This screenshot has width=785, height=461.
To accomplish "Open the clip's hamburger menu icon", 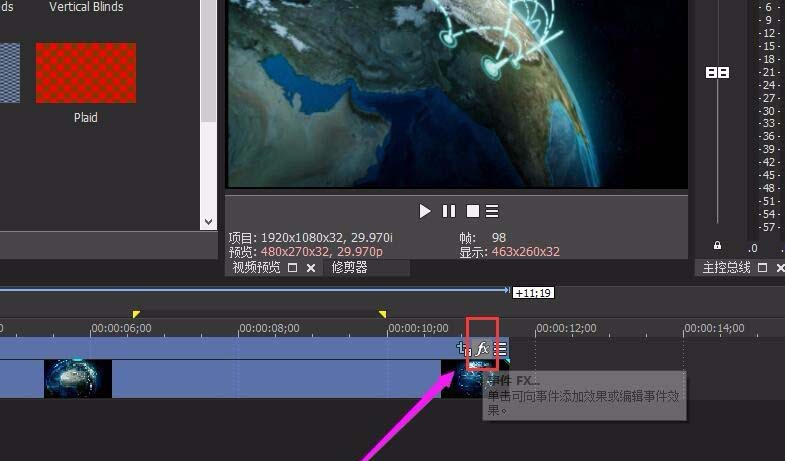I will [x=500, y=348].
